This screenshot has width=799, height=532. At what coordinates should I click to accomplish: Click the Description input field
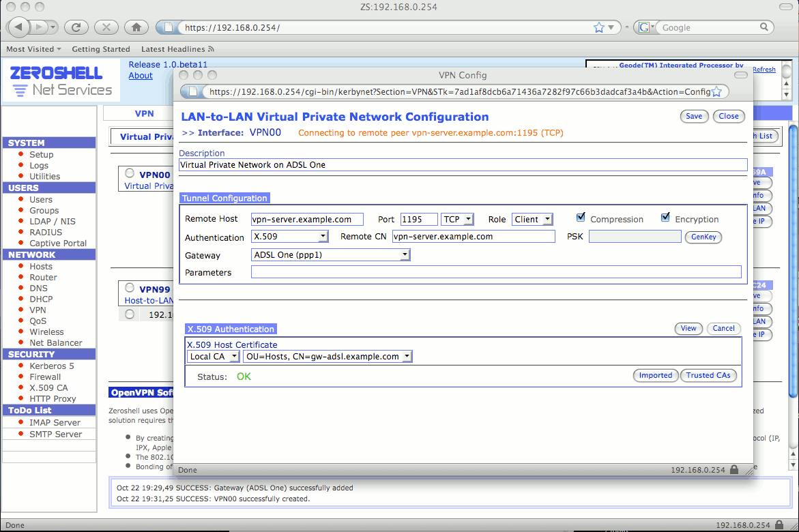(463, 164)
